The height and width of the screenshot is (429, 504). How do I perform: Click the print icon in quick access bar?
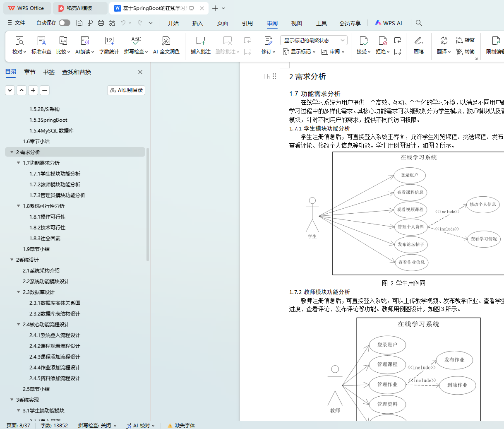coord(101,23)
